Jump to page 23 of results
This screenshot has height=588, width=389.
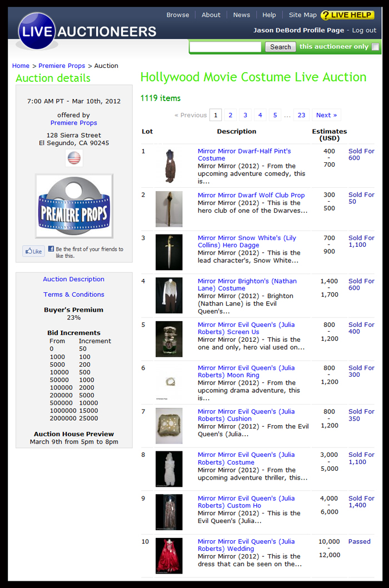pos(301,115)
